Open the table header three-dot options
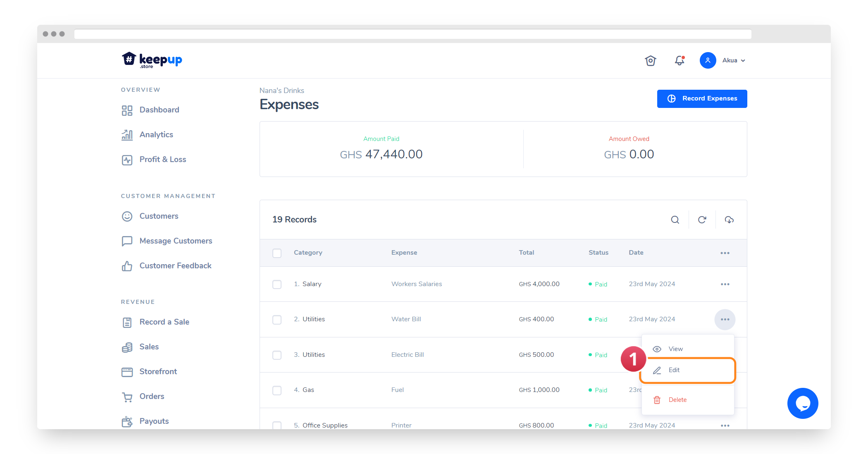 coord(725,253)
